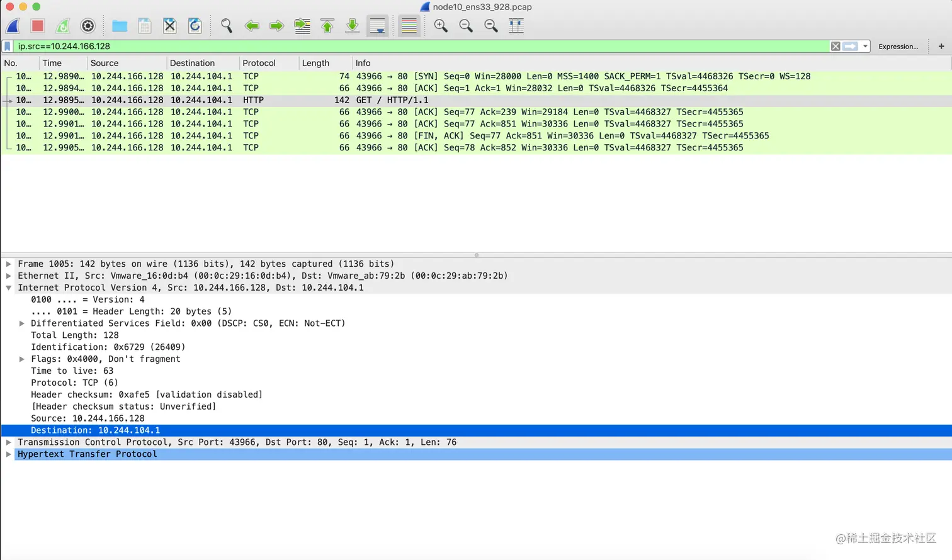Expand Differentiated Services Field
Screen dimensions: 952x560
(x=22, y=323)
